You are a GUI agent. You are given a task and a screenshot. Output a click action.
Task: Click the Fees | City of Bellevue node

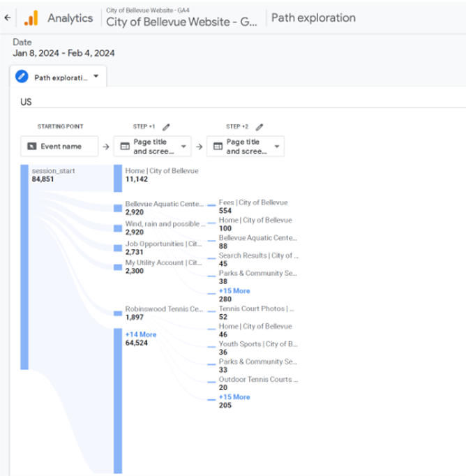253,207
